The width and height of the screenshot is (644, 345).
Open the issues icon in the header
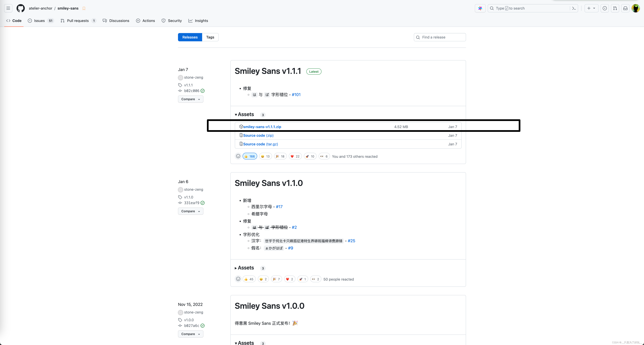[x=604, y=8]
